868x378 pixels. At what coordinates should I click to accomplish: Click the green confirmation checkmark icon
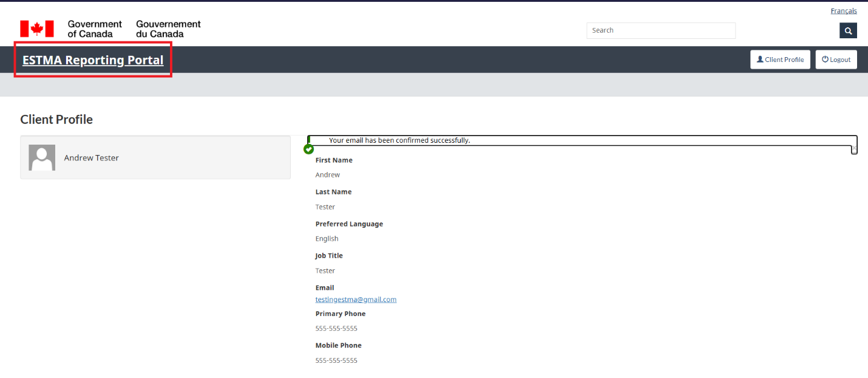coord(308,149)
